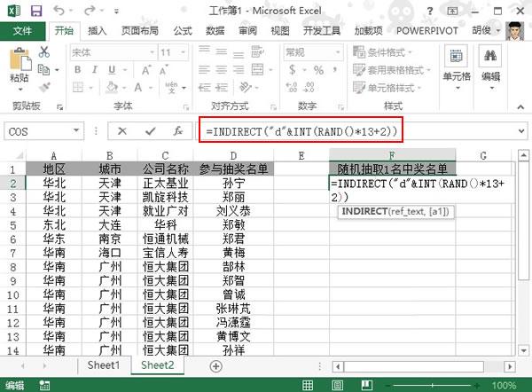532x392 pixels.
Task: Click the Paste clipboard icon
Action: point(20,61)
